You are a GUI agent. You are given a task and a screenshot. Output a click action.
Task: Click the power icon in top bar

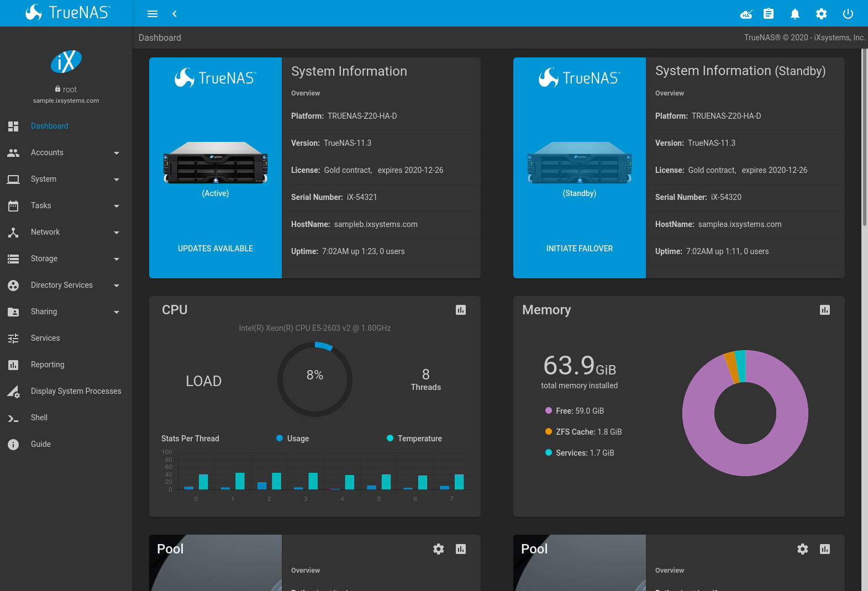[x=848, y=14]
